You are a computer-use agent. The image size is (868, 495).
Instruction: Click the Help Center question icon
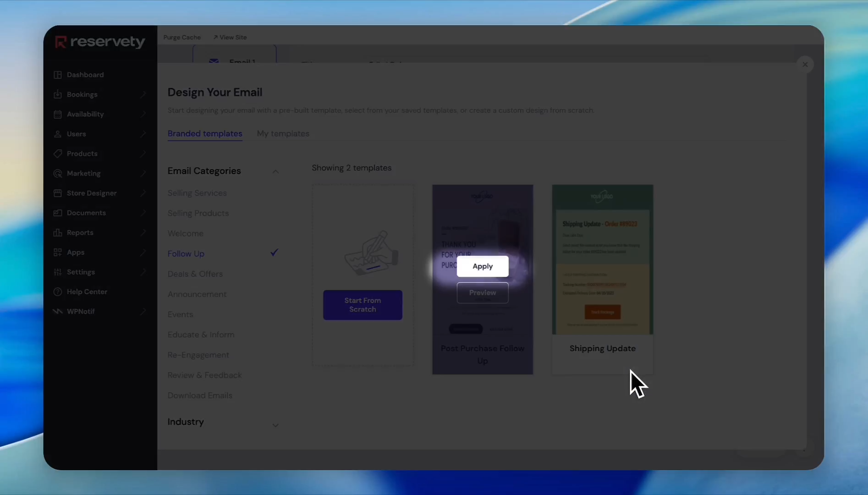58,291
